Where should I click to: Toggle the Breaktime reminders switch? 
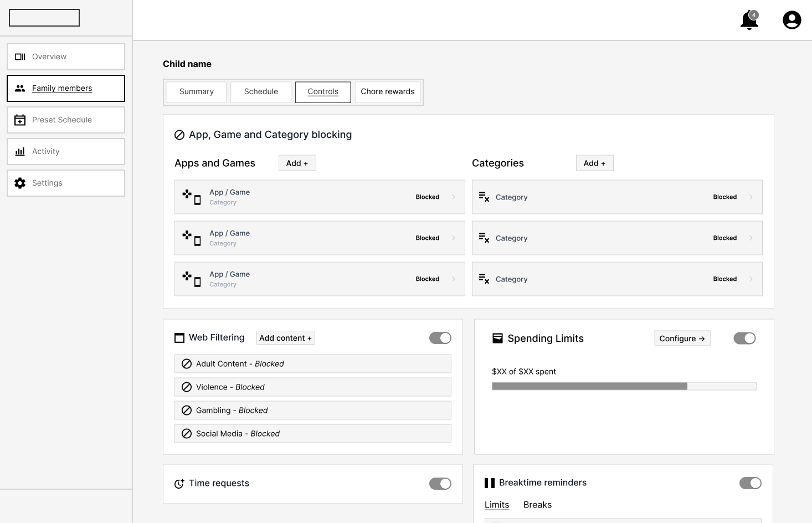751,483
